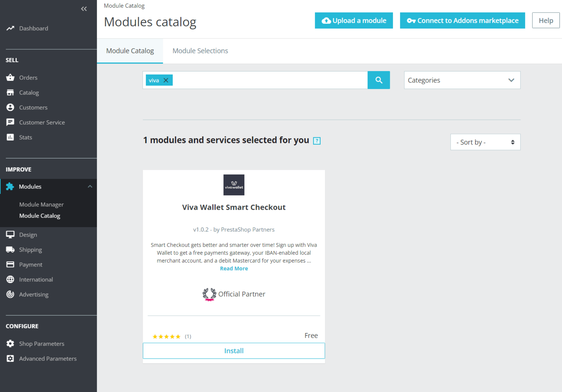Screen dimensions: 562x392
Task: Switch to the Module Selections tab
Action: pos(200,51)
